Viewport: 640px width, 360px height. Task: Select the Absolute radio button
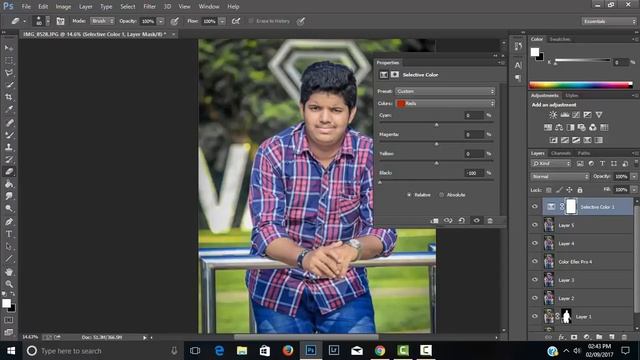441,195
